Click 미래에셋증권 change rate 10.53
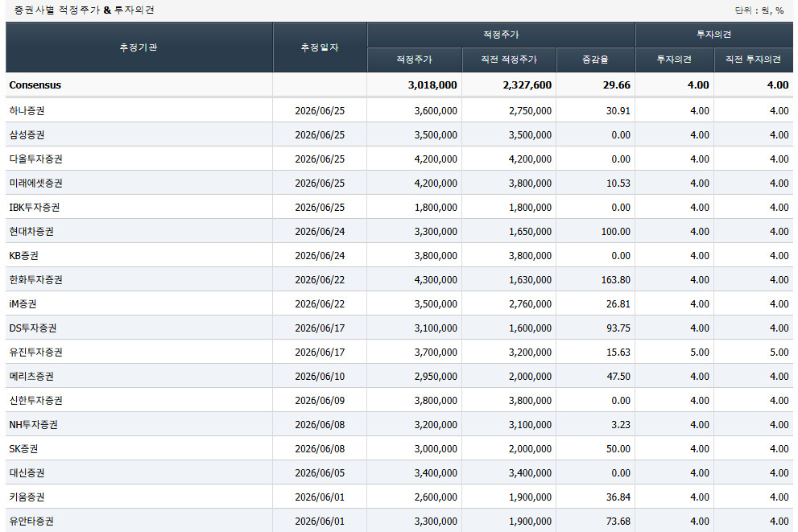 pos(618,183)
